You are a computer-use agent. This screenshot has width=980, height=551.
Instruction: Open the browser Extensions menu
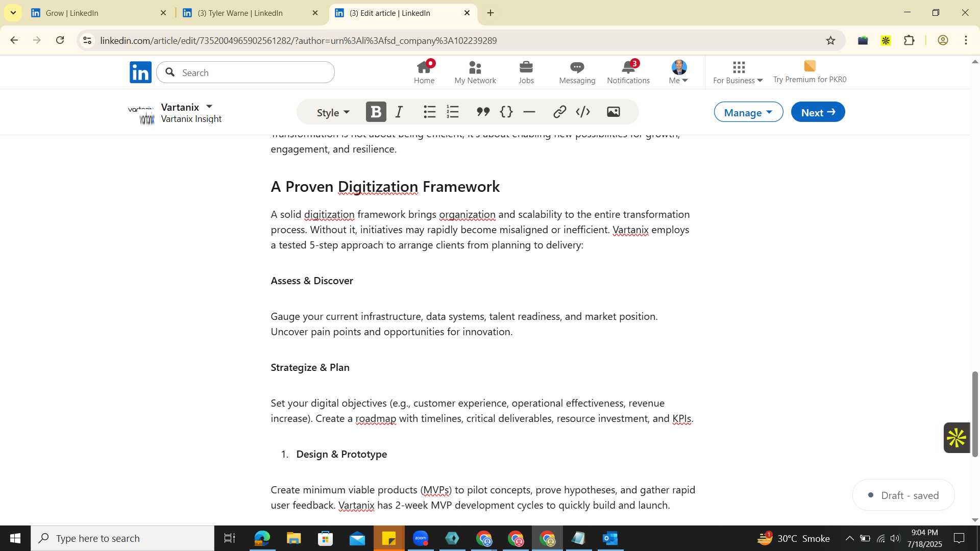(x=909, y=40)
